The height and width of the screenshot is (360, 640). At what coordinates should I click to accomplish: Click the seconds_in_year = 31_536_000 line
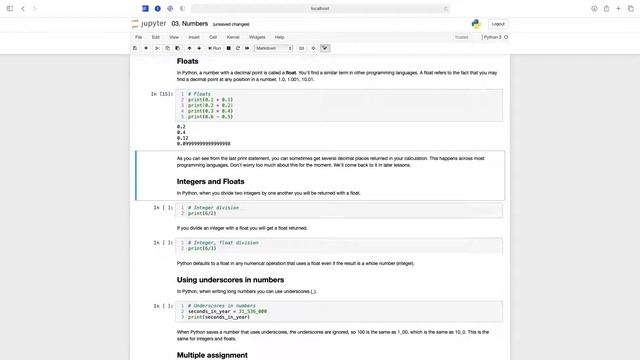(x=227, y=311)
